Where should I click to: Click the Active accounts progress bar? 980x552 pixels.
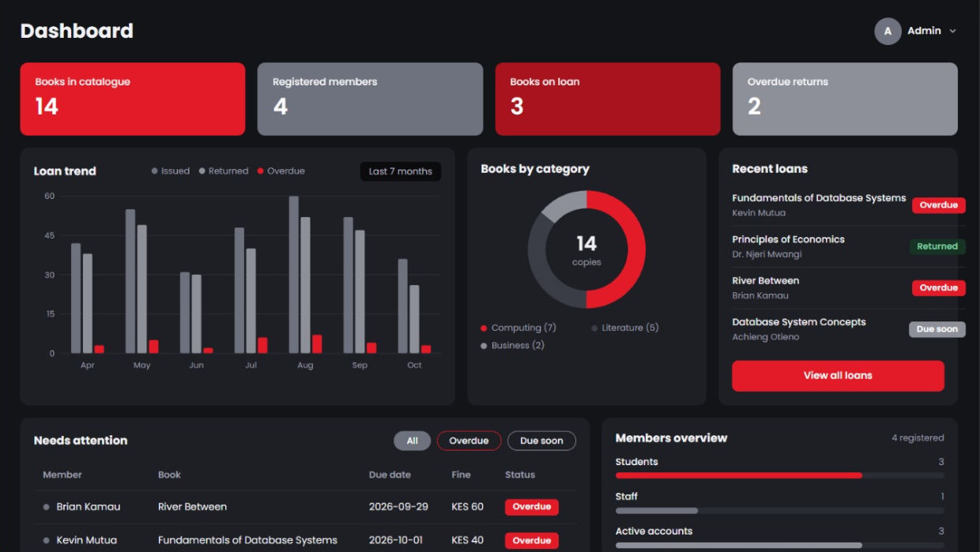(779, 545)
